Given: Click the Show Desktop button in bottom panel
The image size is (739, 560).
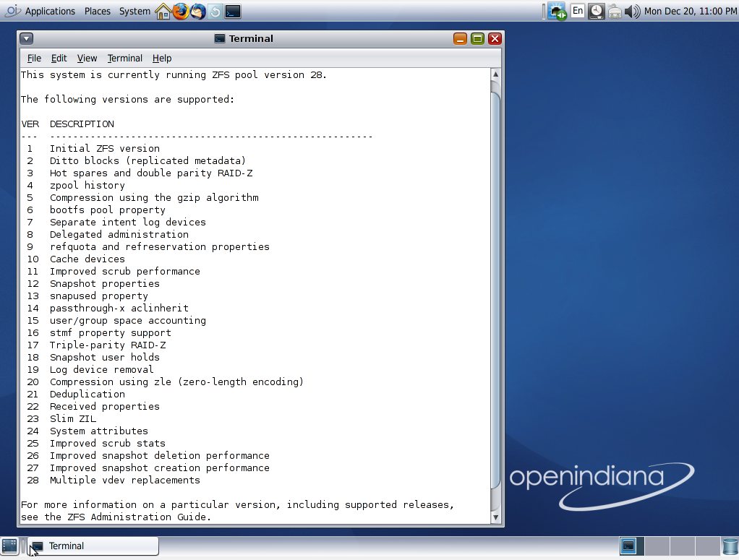Looking at the screenshot, I should (x=9, y=546).
